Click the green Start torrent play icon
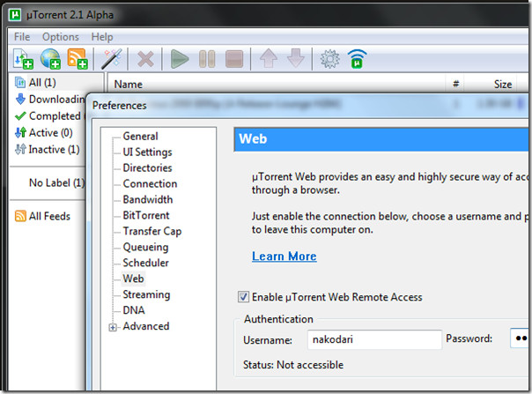This screenshot has height=394, width=532. 180,59
